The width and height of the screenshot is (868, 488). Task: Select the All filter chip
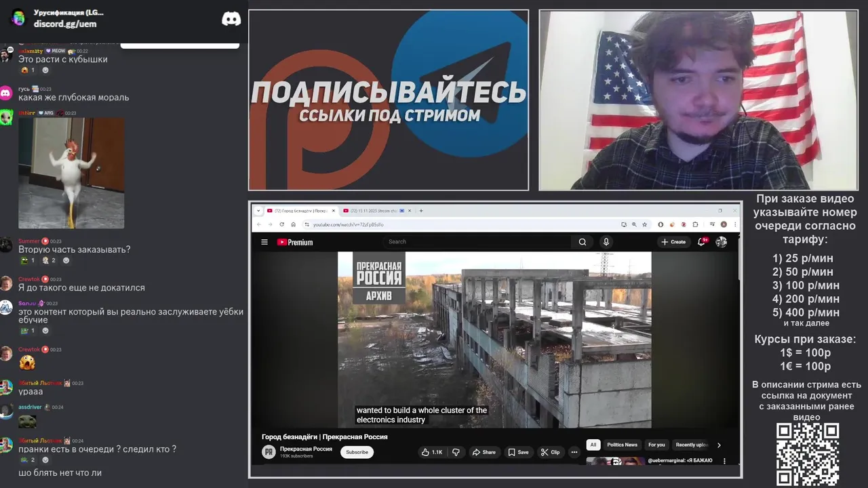click(593, 445)
